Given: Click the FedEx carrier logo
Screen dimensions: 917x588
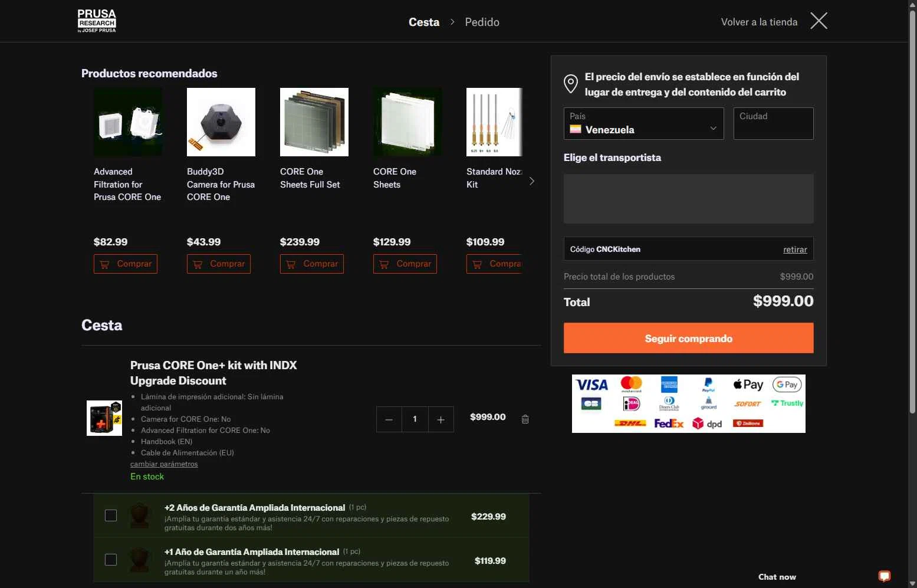Looking at the screenshot, I should 669,423.
